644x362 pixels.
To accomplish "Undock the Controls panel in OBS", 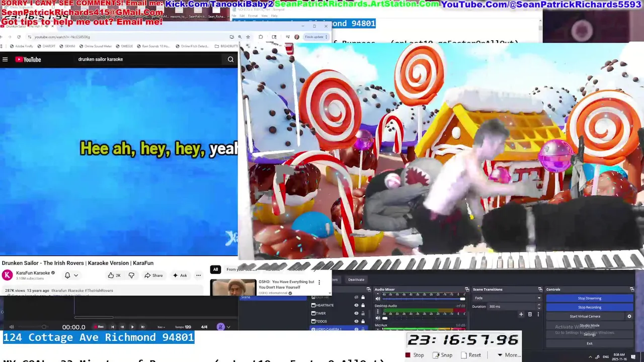I will click(x=632, y=289).
